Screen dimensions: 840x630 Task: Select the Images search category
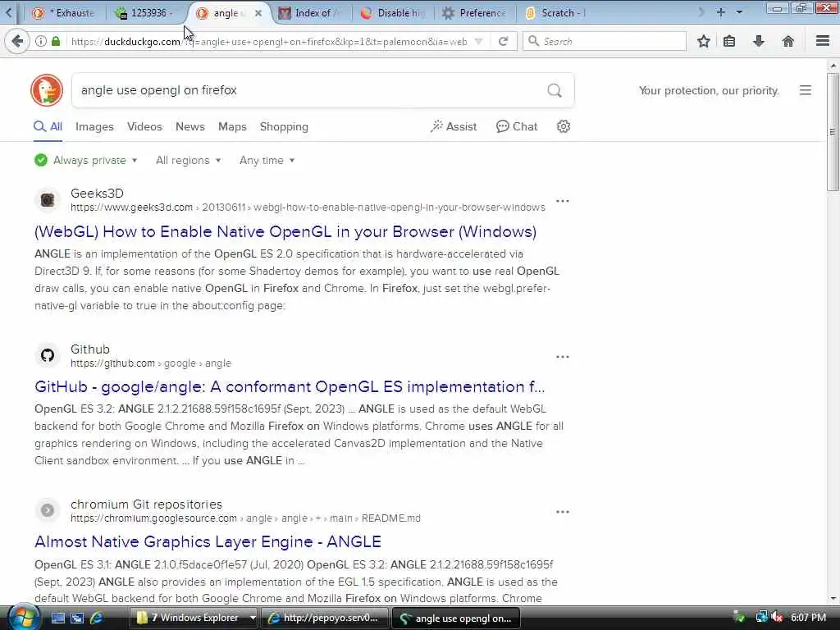pyautogui.click(x=94, y=126)
